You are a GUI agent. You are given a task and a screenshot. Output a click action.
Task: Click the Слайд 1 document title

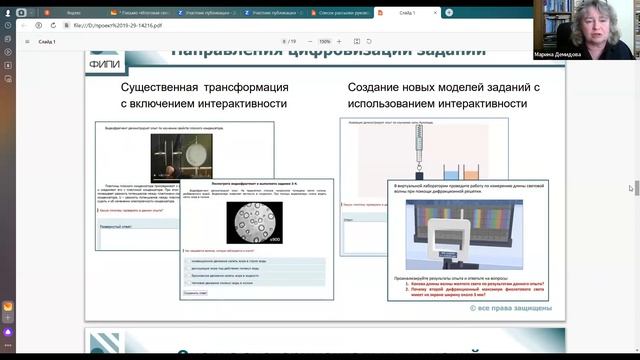(x=47, y=42)
